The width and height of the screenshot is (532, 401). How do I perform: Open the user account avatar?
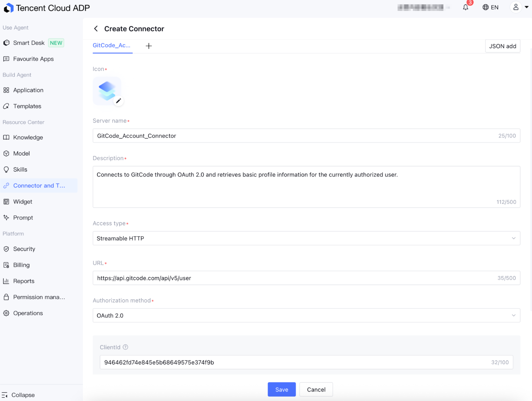click(x=516, y=7)
